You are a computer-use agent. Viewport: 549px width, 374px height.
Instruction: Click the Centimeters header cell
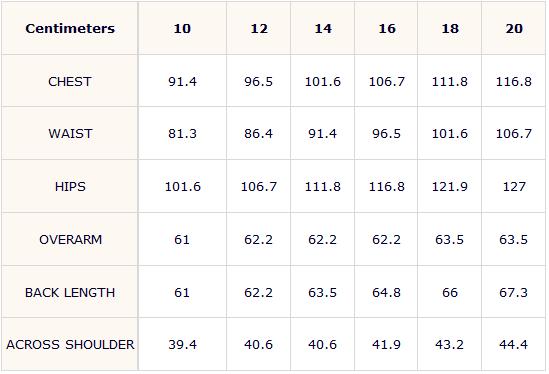click(x=70, y=28)
